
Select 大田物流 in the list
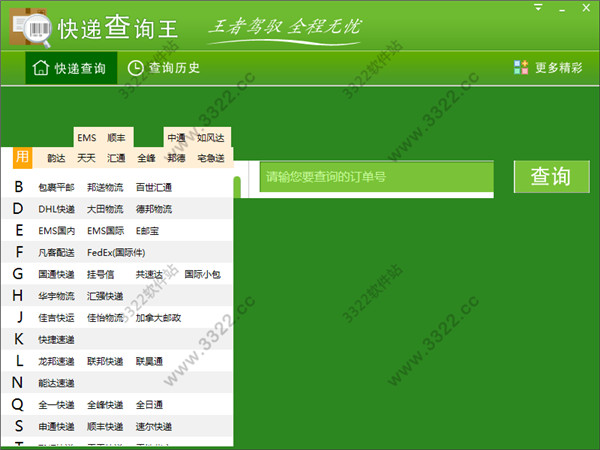(x=105, y=209)
